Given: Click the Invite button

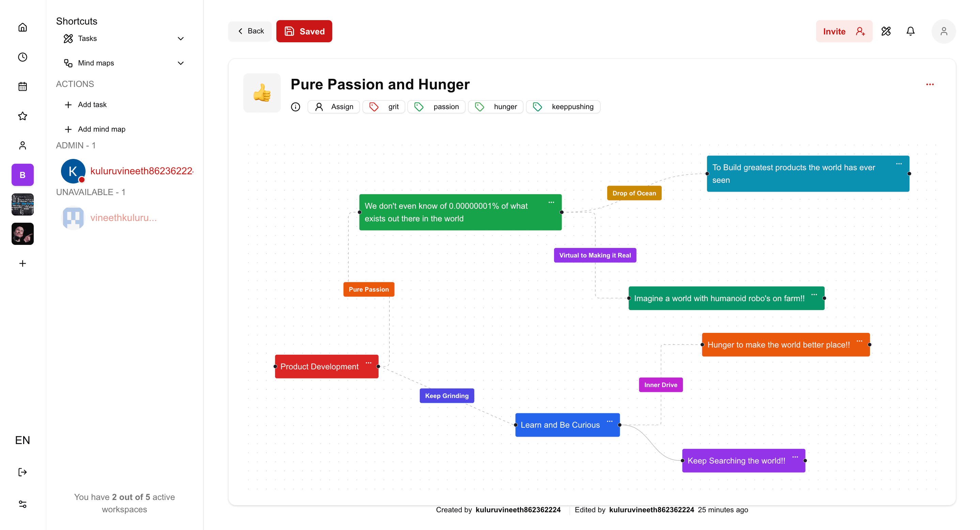Looking at the screenshot, I should [x=844, y=31].
